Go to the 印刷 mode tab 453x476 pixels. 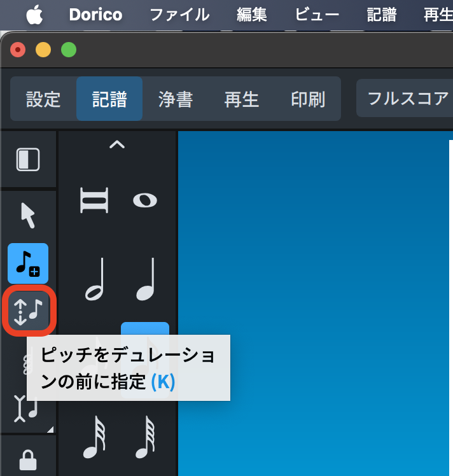tap(308, 99)
